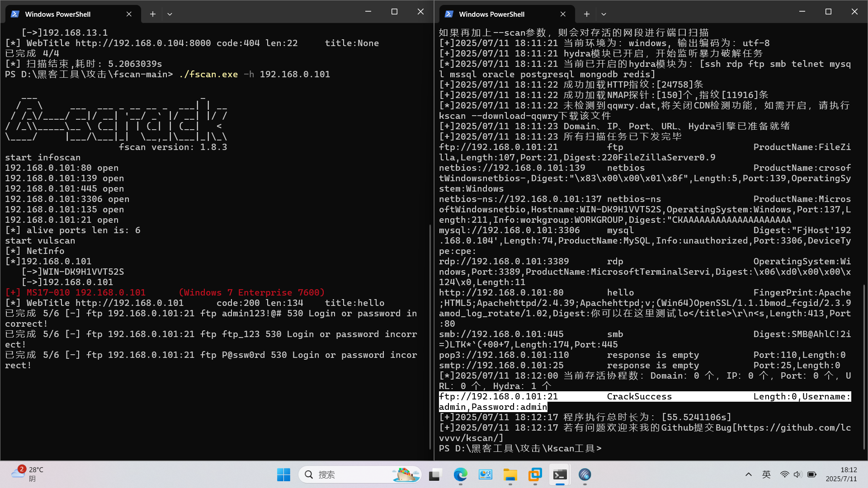The width and height of the screenshot is (868, 488).
Task: Launch Microsoft Edge from the taskbar
Action: coord(460,474)
